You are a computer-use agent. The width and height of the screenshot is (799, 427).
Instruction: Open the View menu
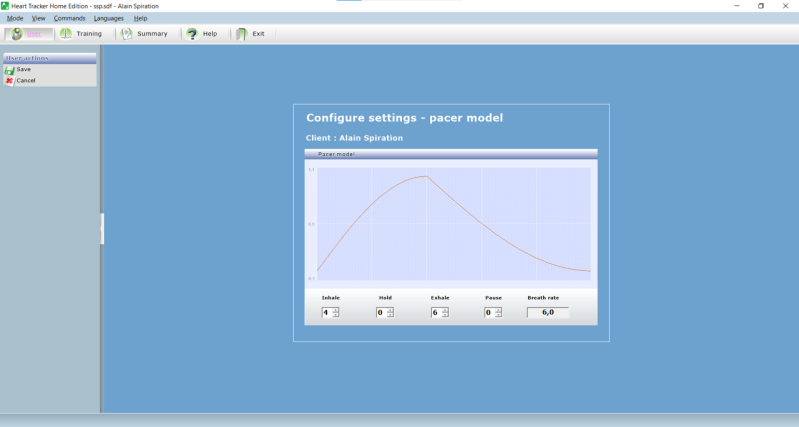(38, 18)
